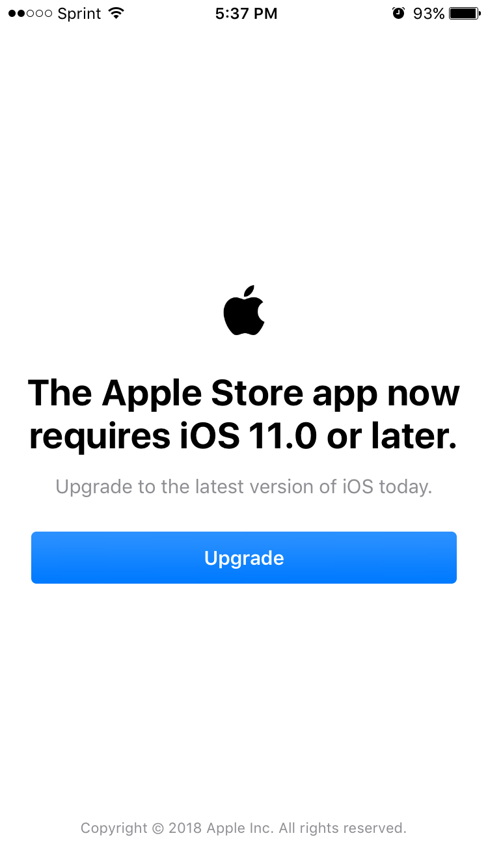488x868 pixels.
Task: Tap the battery icon in status bar
Action: click(x=465, y=13)
